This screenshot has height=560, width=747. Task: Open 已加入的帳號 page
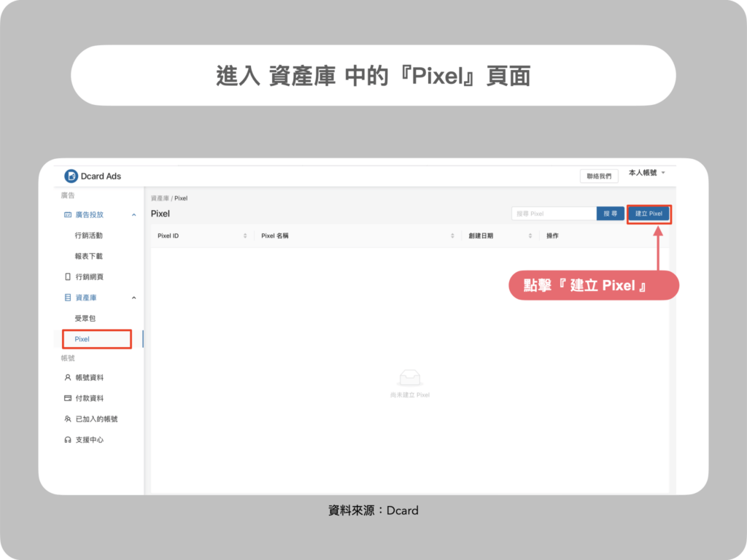98,419
